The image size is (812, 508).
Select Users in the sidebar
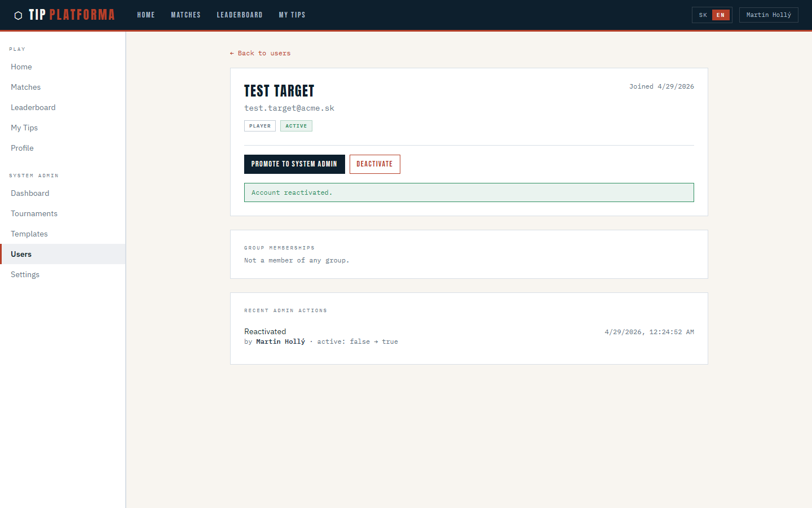[x=21, y=254]
